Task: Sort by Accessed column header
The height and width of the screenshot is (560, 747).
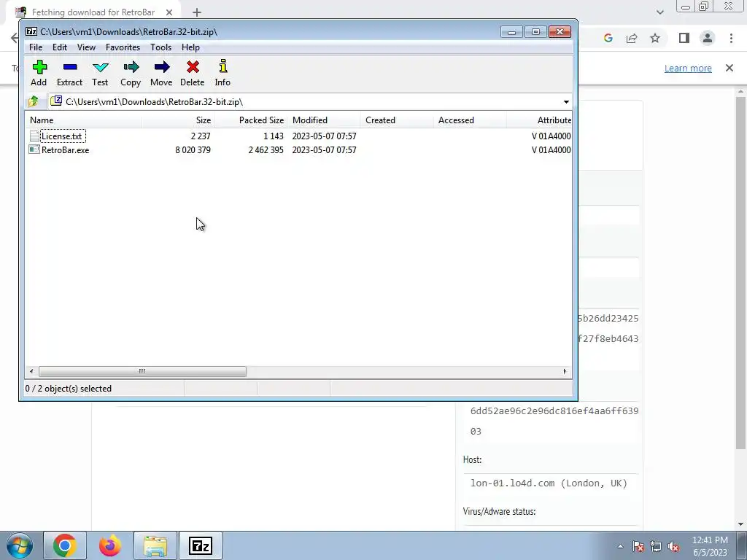Action: click(470, 120)
